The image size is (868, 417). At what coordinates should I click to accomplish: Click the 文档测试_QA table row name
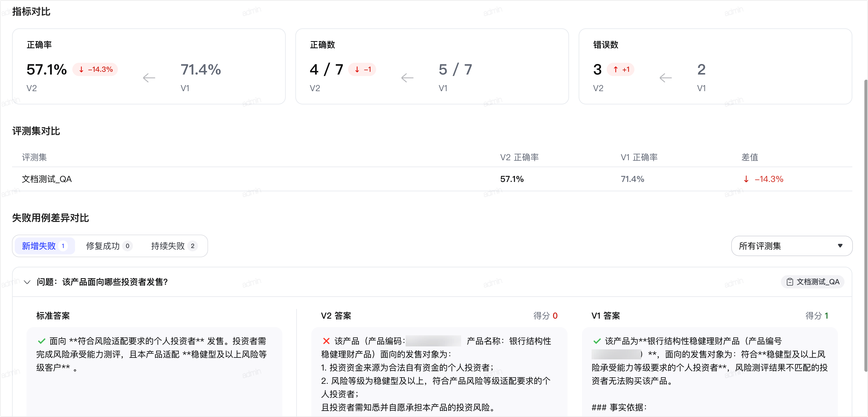click(47, 179)
